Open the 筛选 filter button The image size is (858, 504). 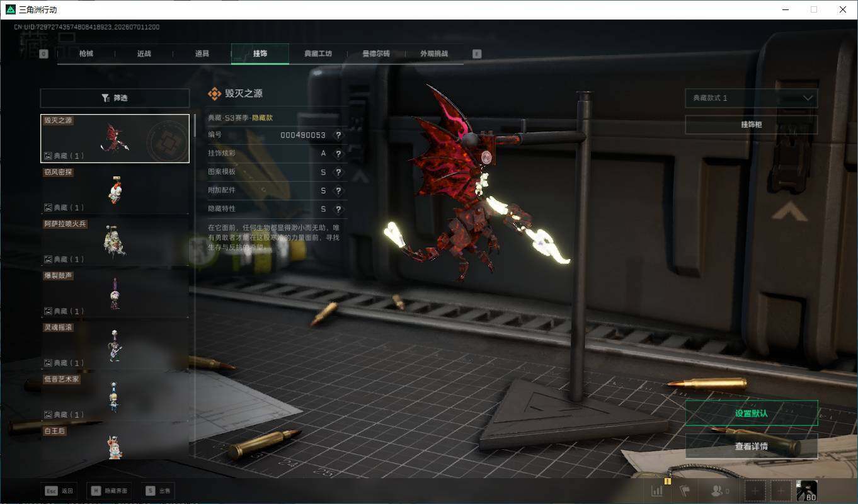[115, 98]
